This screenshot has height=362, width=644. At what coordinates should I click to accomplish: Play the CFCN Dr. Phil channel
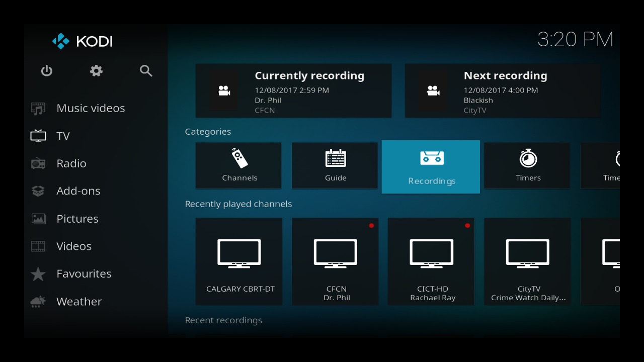pyautogui.click(x=335, y=261)
